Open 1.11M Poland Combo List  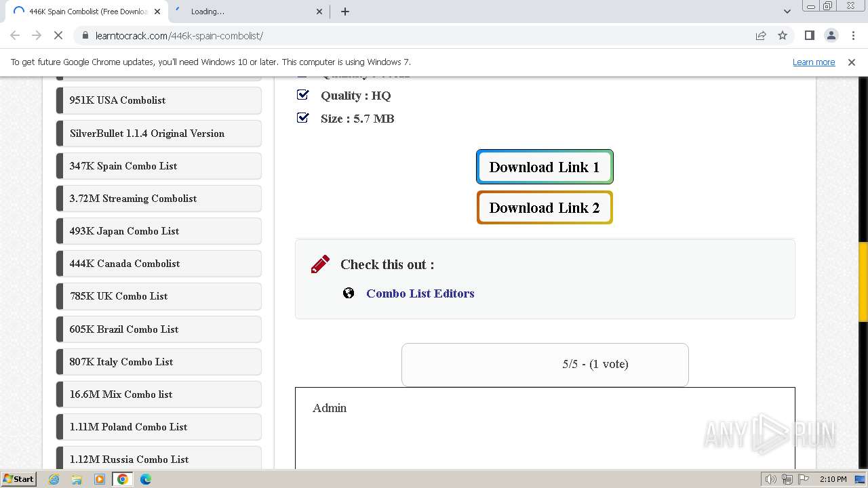click(159, 427)
